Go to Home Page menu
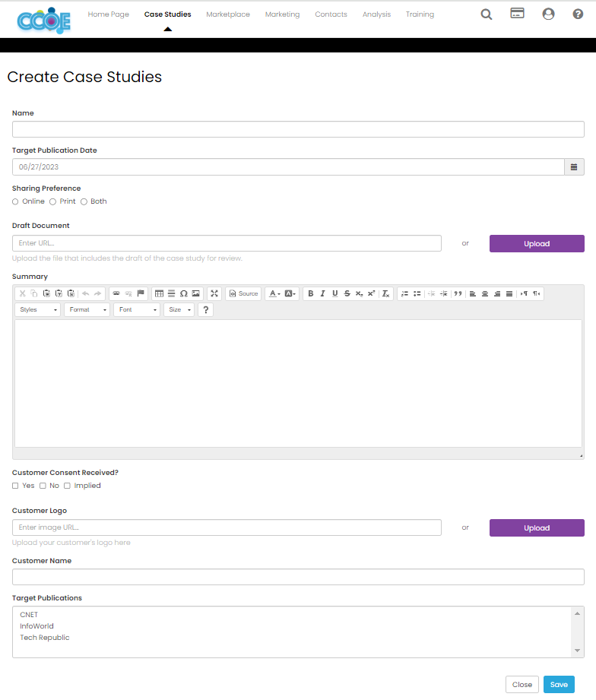The image size is (596, 700). coord(109,14)
